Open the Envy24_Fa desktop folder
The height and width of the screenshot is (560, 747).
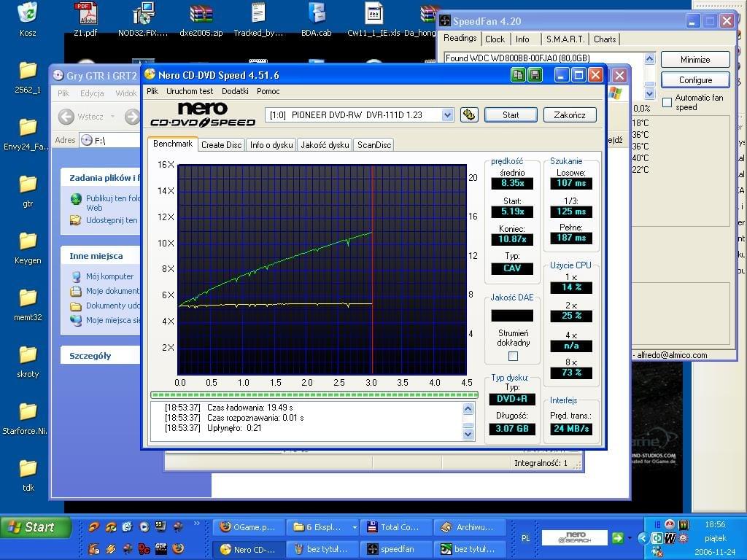[x=27, y=134]
